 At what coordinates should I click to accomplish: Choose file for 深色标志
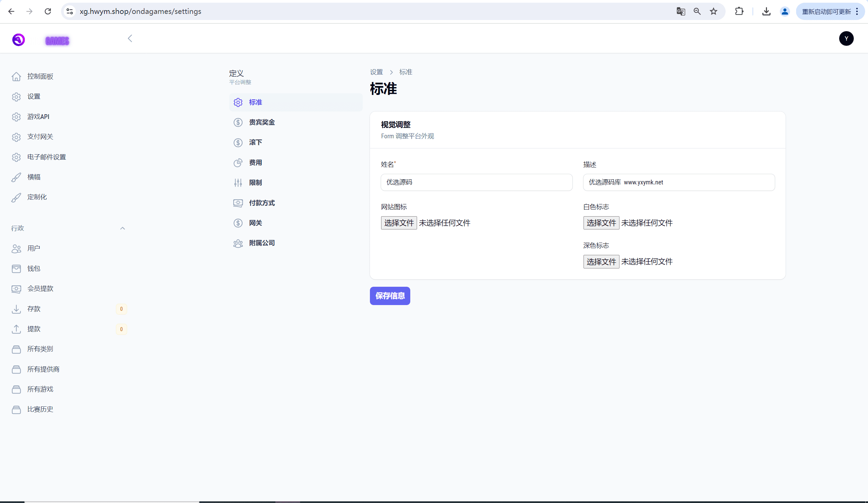coord(601,262)
